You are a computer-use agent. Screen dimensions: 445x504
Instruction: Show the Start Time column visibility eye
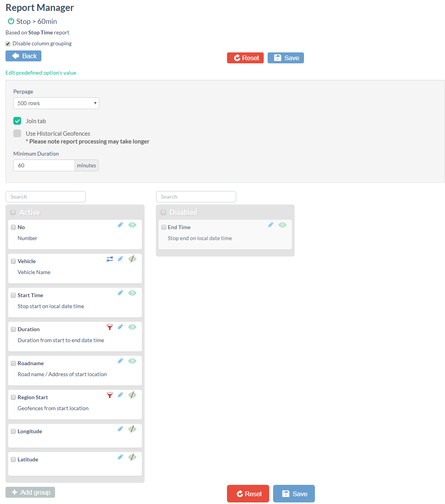pyautogui.click(x=132, y=293)
